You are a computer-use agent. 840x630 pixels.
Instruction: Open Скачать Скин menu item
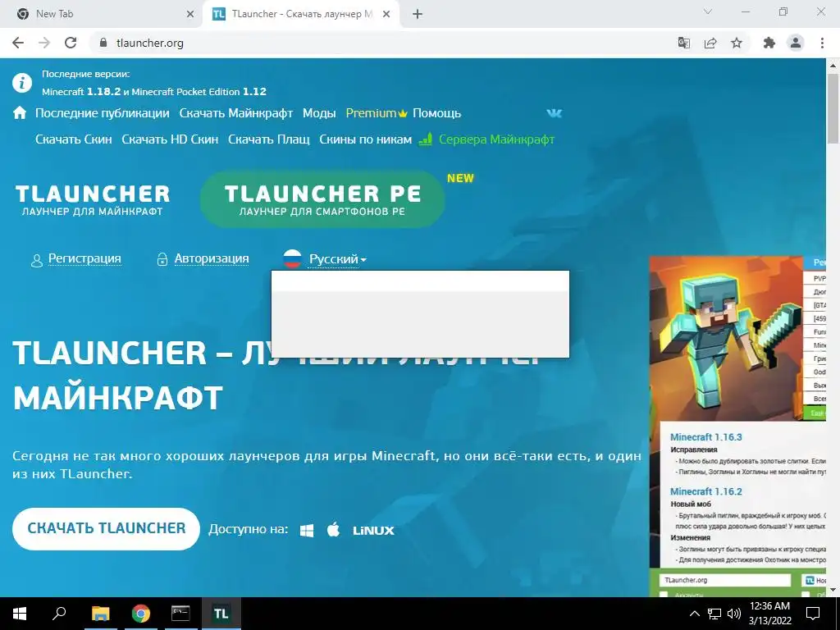tap(73, 139)
